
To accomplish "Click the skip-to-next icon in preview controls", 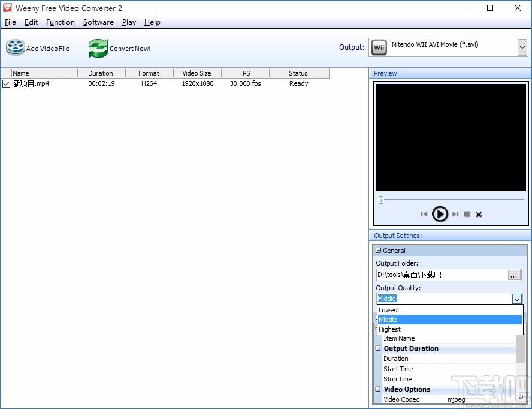I will click(455, 214).
